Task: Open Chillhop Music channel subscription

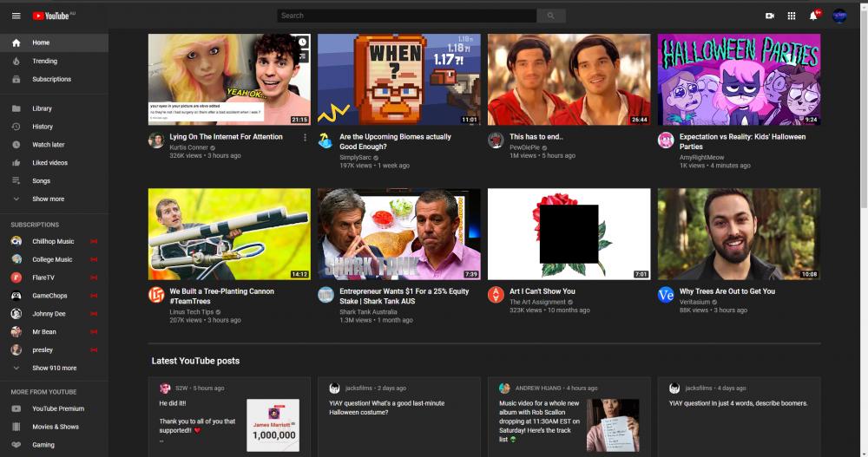Action: click(54, 241)
